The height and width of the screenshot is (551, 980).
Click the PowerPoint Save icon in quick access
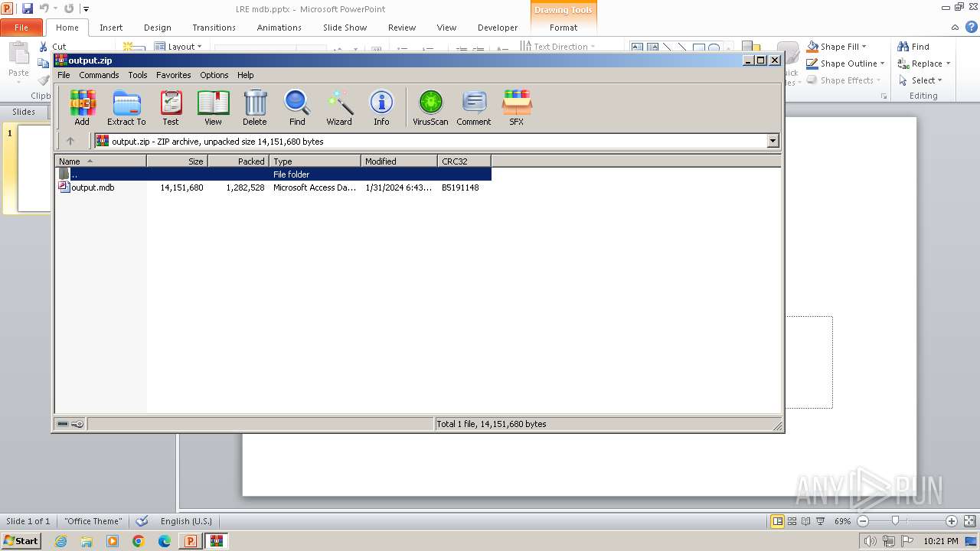28,8
